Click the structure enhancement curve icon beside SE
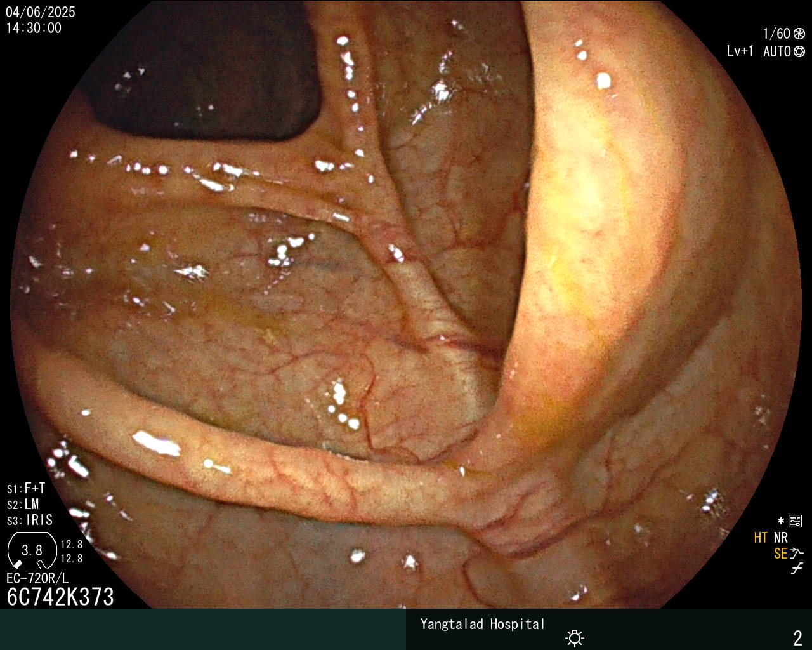The height and width of the screenshot is (650, 812). (797, 554)
